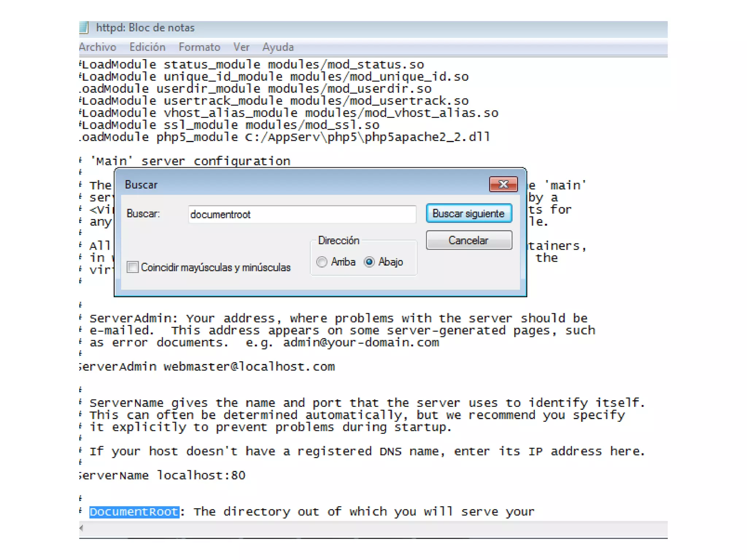This screenshot has width=747, height=560.
Task: Click the php5_module LoadModule line
Action: (285, 137)
